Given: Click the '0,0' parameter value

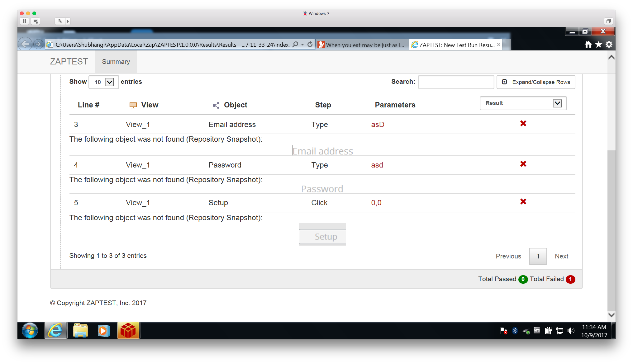Looking at the screenshot, I should click(376, 203).
